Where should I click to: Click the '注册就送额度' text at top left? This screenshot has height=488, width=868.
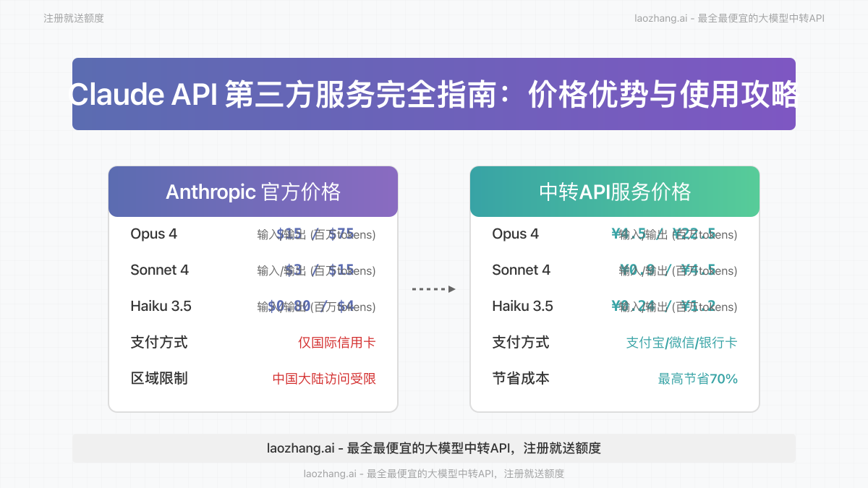[74, 18]
